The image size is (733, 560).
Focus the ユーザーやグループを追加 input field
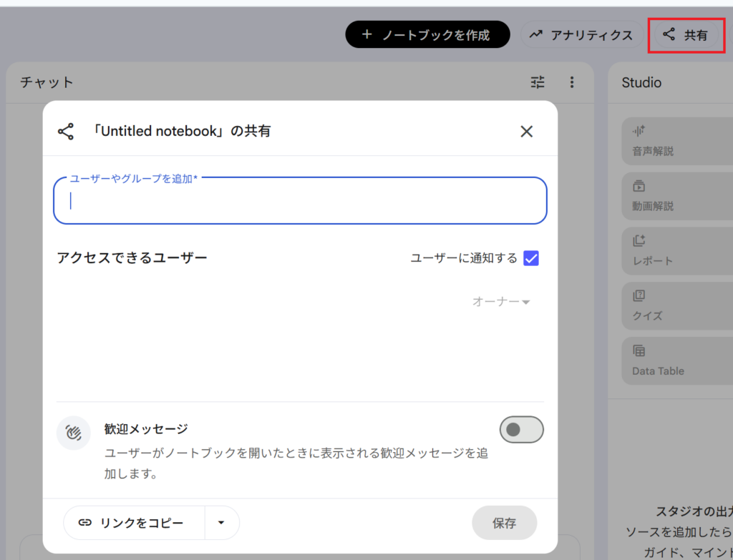[300, 201]
